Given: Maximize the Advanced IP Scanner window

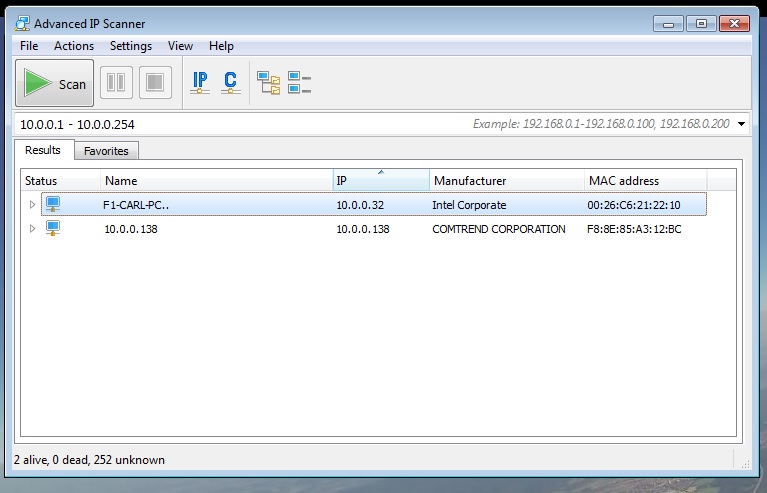Looking at the screenshot, I should [x=701, y=23].
